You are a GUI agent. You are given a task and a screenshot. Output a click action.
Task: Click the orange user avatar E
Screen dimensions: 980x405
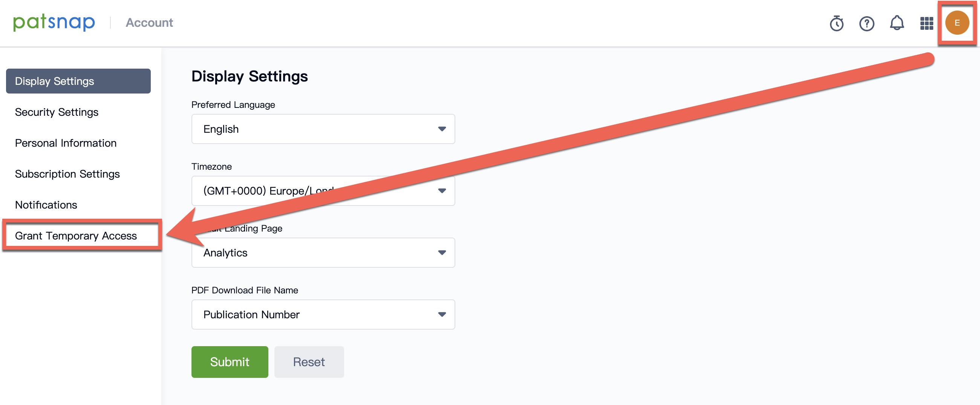pyautogui.click(x=956, y=23)
